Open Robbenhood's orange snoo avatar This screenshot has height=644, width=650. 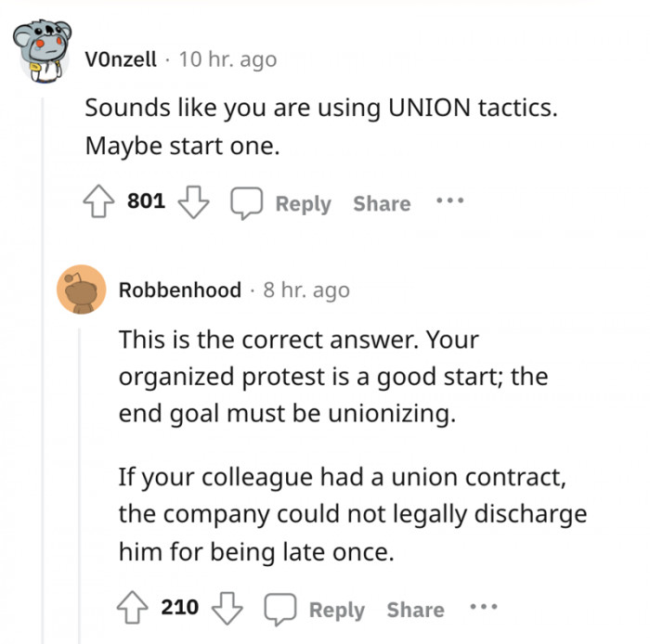[80, 289]
